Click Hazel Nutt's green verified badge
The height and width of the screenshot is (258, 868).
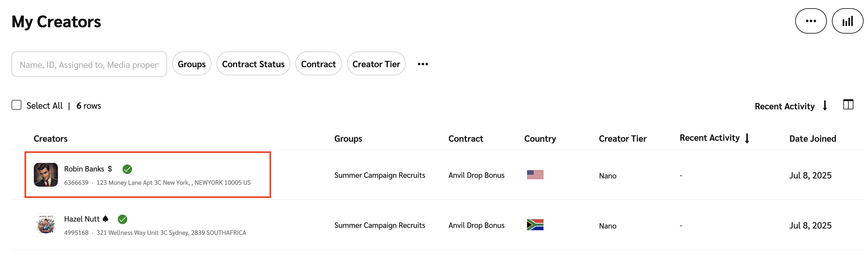[x=122, y=219]
